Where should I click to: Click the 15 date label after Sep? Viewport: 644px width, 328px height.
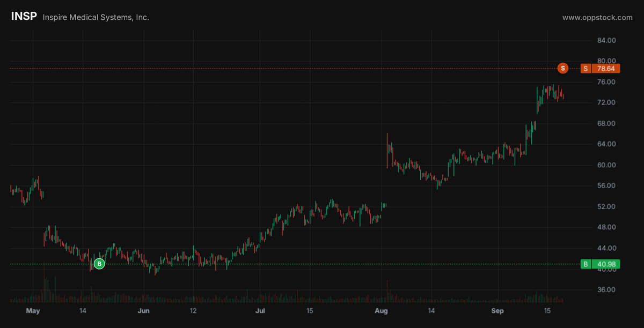point(547,311)
